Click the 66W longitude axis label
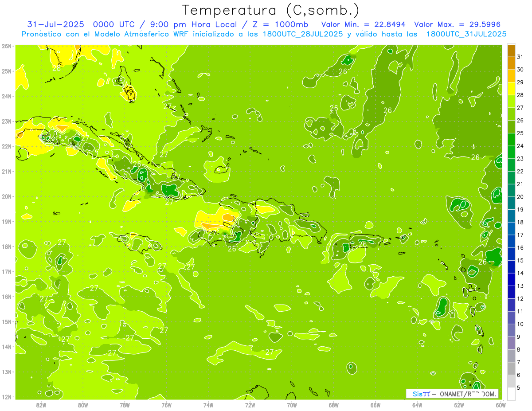The image size is (532, 411). point(376,405)
